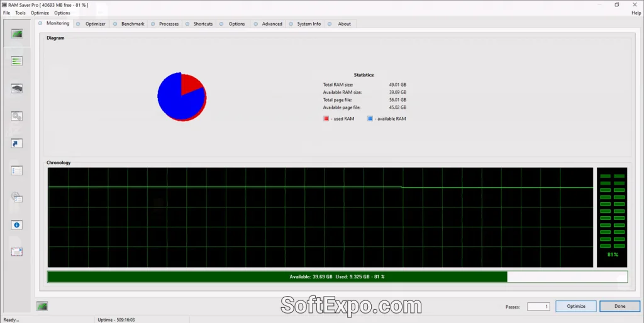Open Options via checklist sidebar icon
The image size is (644, 323).
17,171
